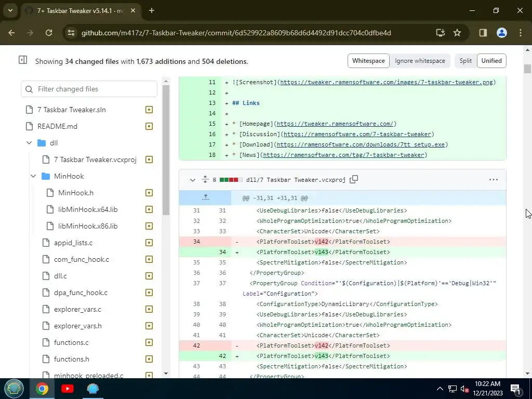532x399 pixels.
Task: Open YouTube app from the taskbar
Action: tap(67, 389)
